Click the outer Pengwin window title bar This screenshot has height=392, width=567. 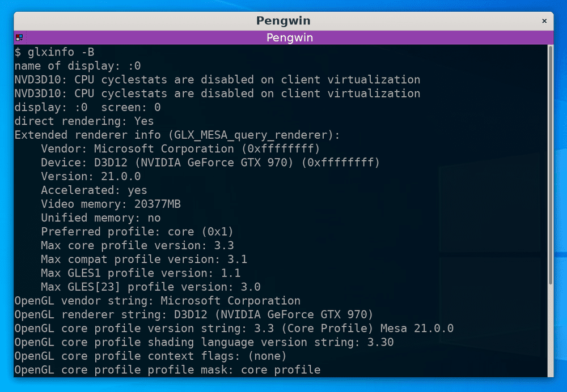(x=283, y=20)
